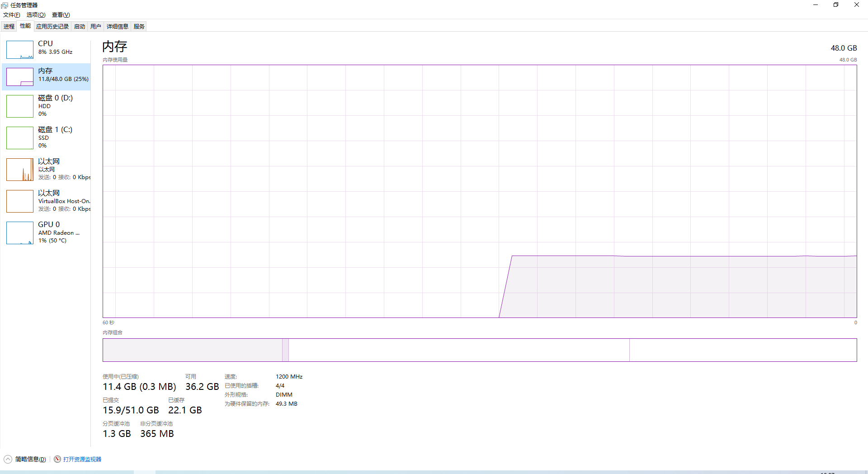Screen dimensions: 868x474
Task: Switch to the 启动 tab
Action: pos(80,27)
